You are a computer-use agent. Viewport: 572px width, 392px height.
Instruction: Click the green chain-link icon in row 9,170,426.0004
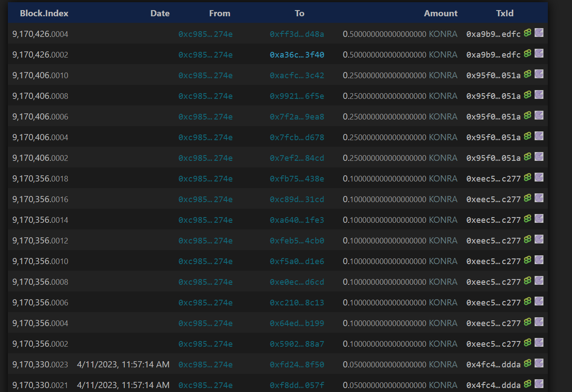(528, 33)
